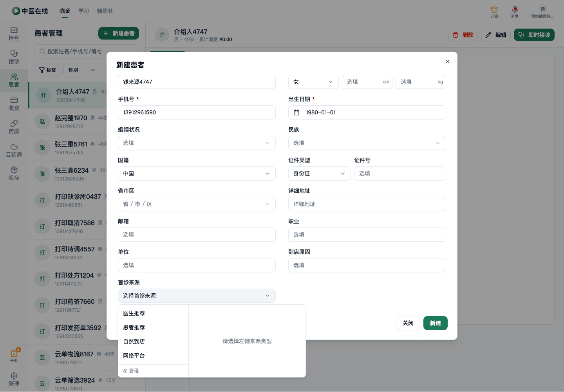Open 国籍 dropdown showing 中国

coord(197,173)
